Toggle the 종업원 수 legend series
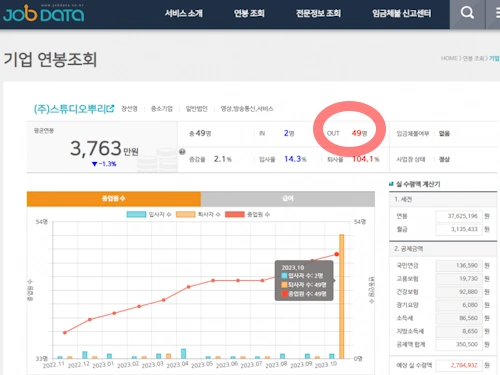Viewport: 500px width, 375px height. click(x=248, y=214)
